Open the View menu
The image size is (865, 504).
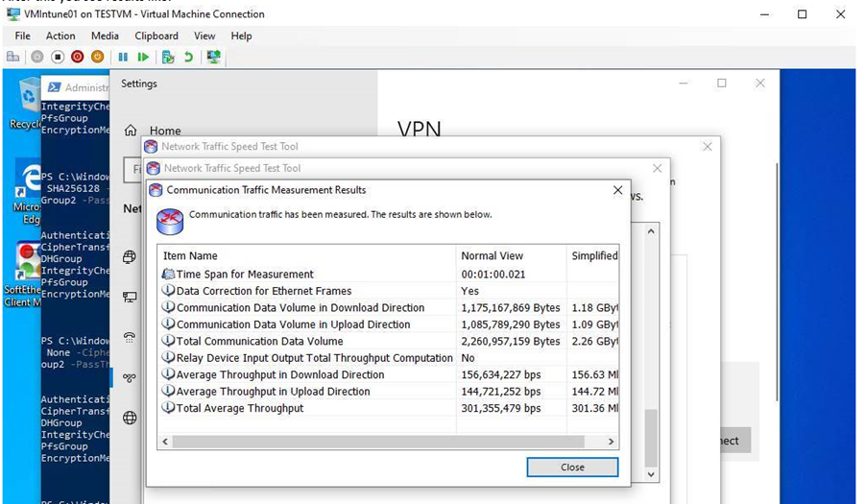point(204,36)
